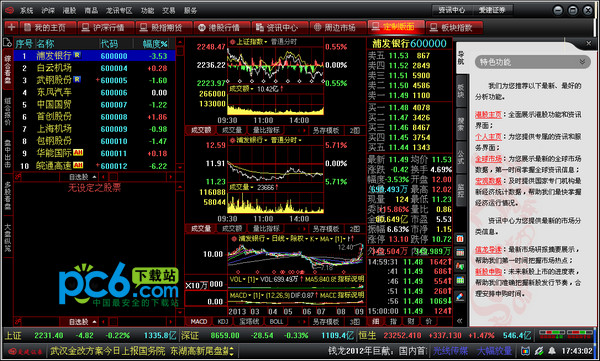Click the 2图 button under the index chart
This screenshot has width=600, height=361.
click(x=355, y=130)
